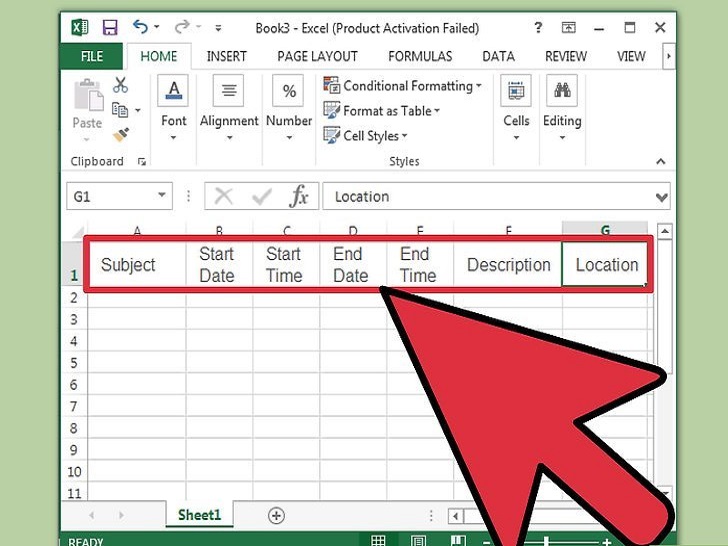Expand the formula bar chevron
728x546 pixels.
click(662, 197)
